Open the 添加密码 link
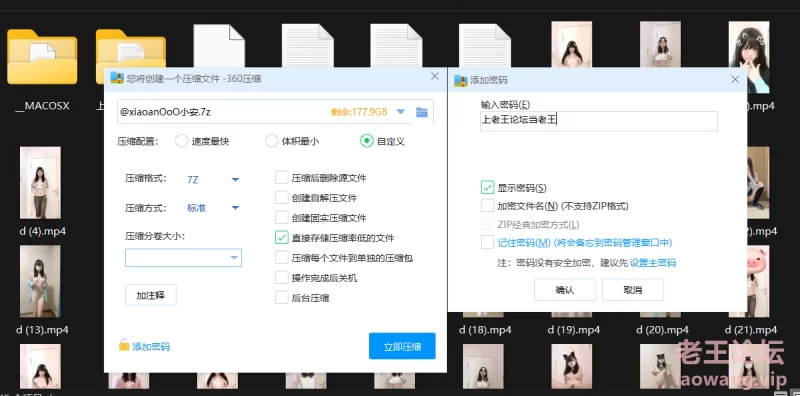This screenshot has width=800, height=396. tap(151, 347)
